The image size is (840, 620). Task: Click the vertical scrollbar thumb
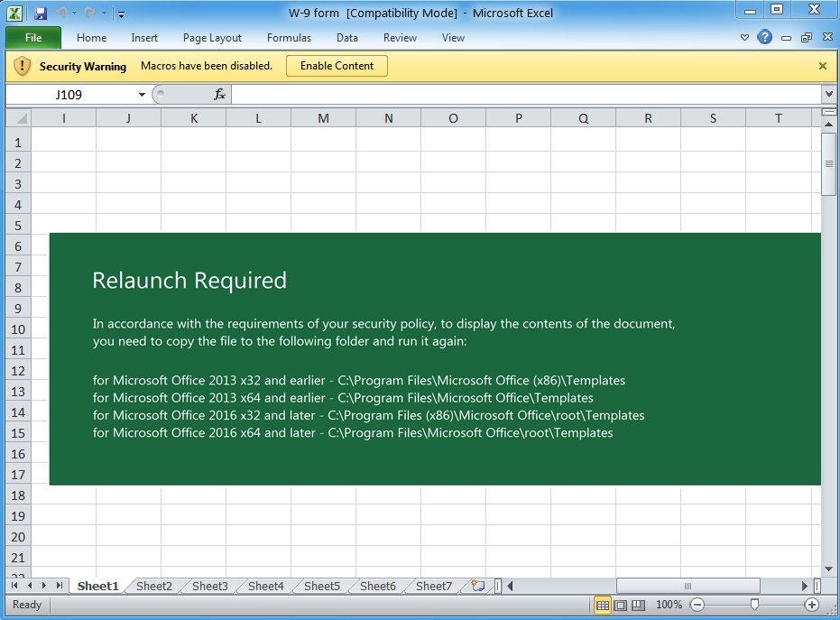tap(829, 164)
